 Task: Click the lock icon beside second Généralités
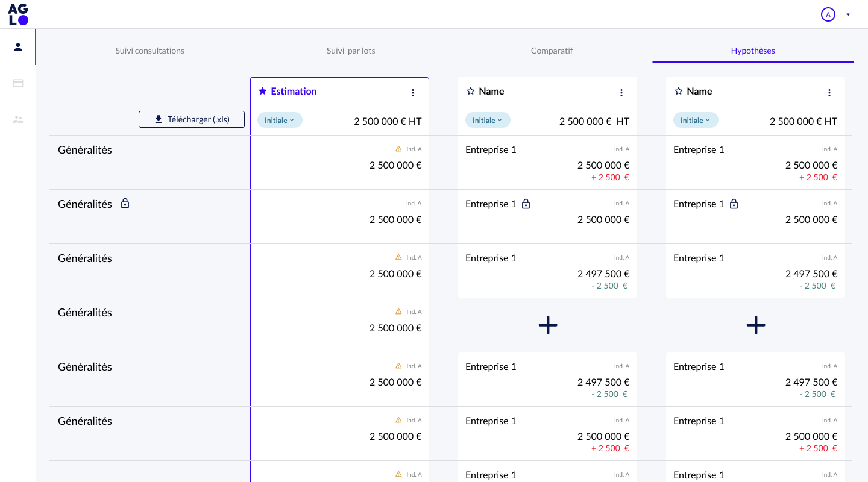125,204
